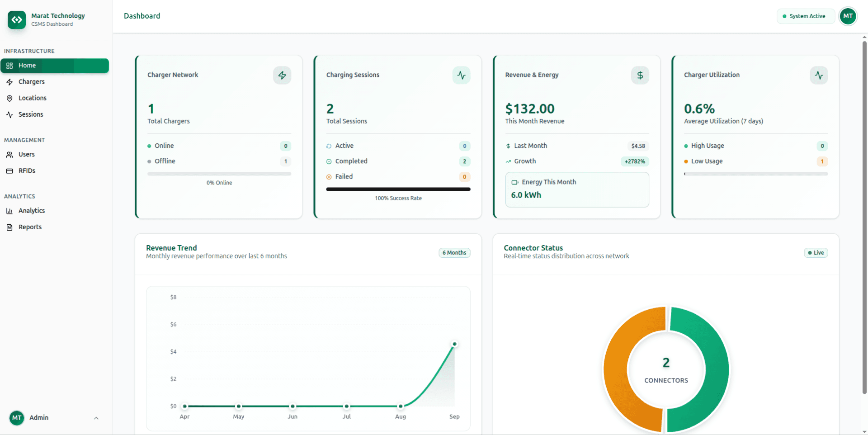Click the Growth trend arrow icon
The width and height of the screenshot is (868, 435).
(508, 161)
